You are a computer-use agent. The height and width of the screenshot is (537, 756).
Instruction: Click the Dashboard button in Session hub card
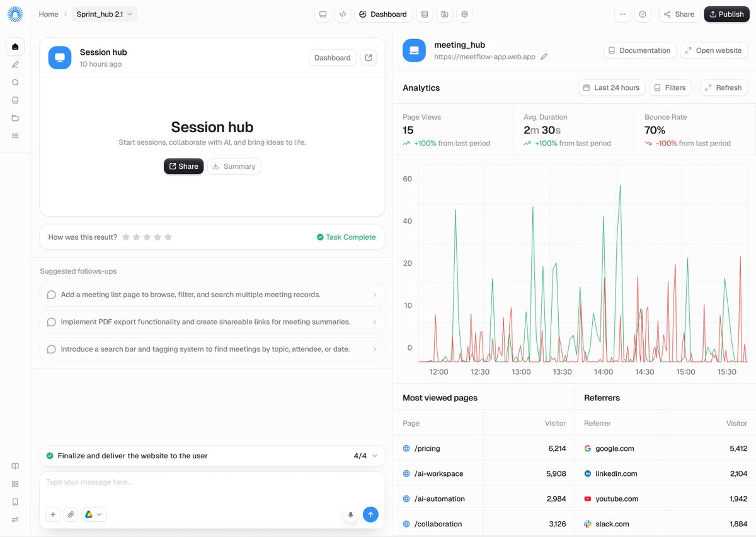tap(333, 58)
